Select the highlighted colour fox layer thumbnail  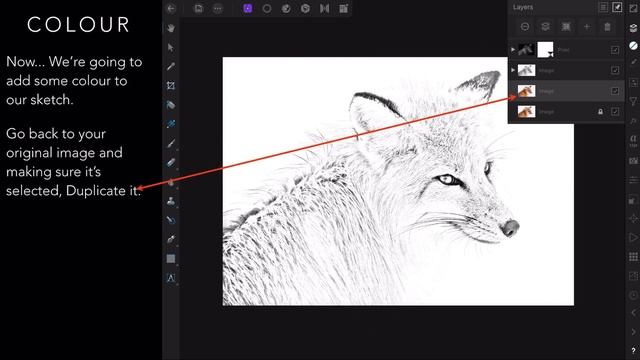pyautogui.click(x=526, y=91)
